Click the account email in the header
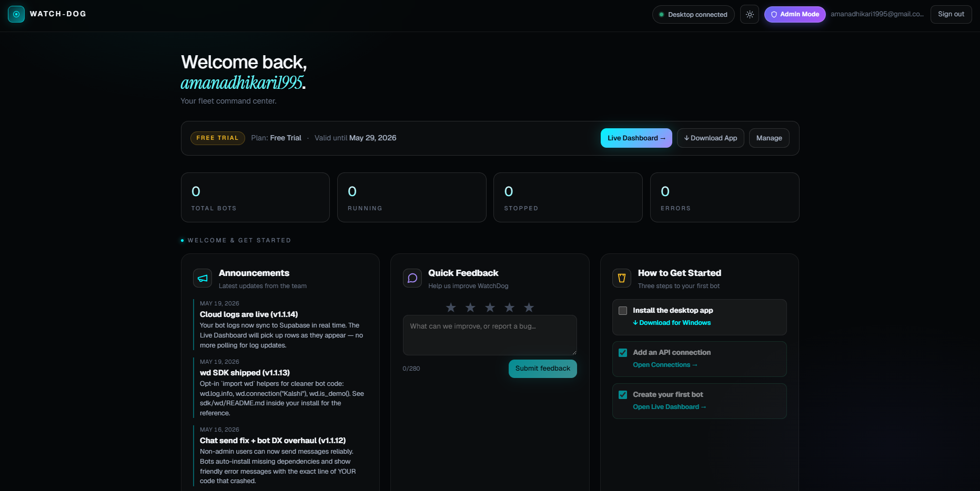The height and width of the screenshot is (491, 980). click(877, 14)
